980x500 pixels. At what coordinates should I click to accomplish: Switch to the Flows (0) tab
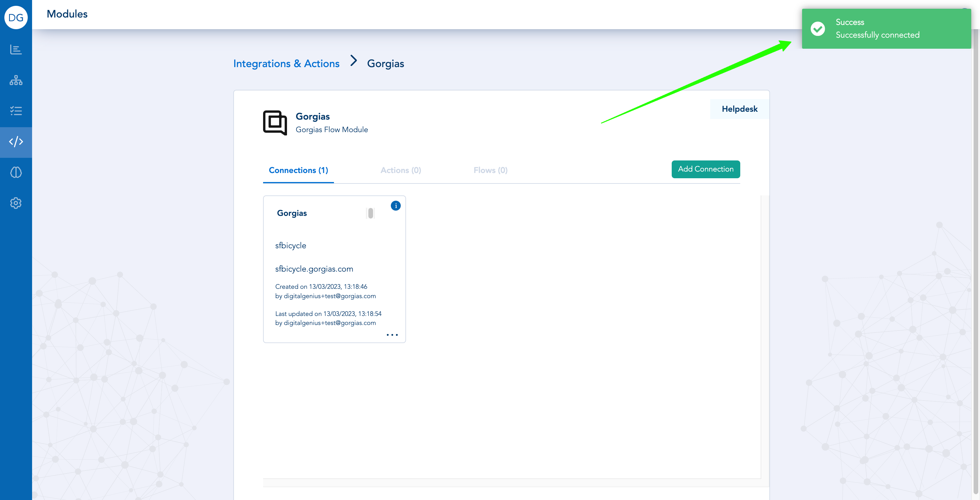pos(490,170)
